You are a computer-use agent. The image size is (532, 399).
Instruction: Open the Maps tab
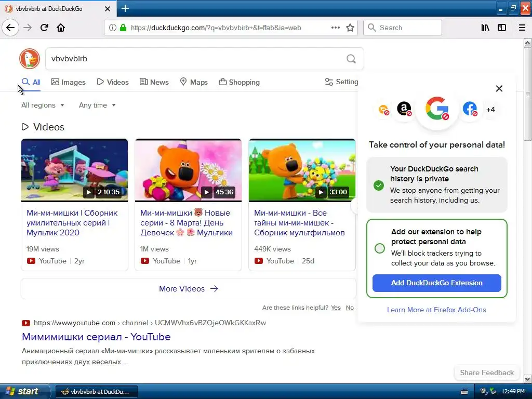pos(194,82)
